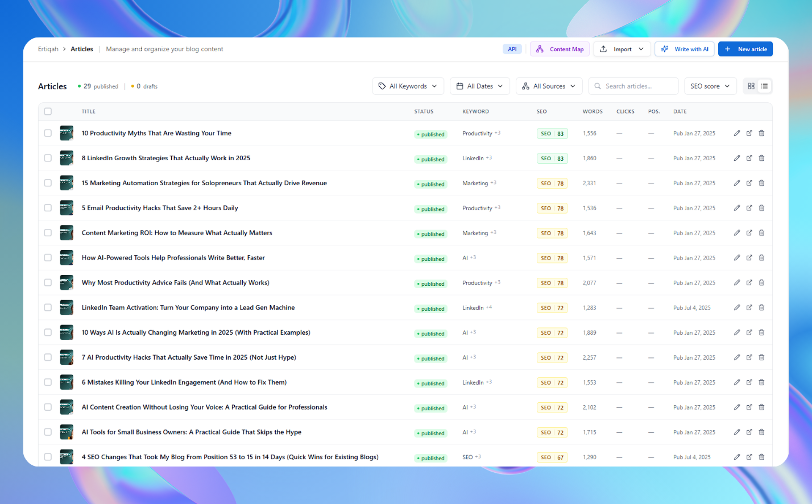Switch to grid view layout
This screenshot has width=812, height=504.
tap(751, 86)
